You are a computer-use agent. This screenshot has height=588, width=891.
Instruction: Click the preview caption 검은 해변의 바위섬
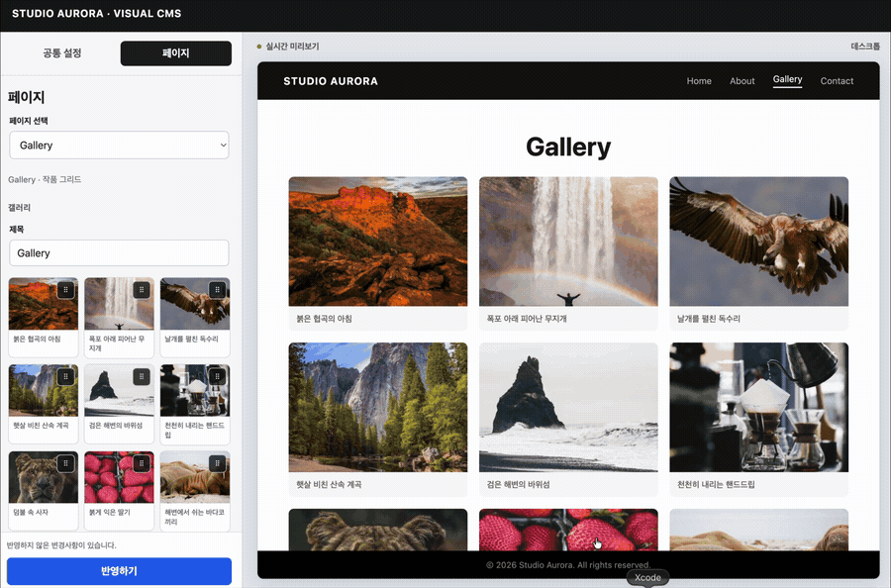click(518, 485)
